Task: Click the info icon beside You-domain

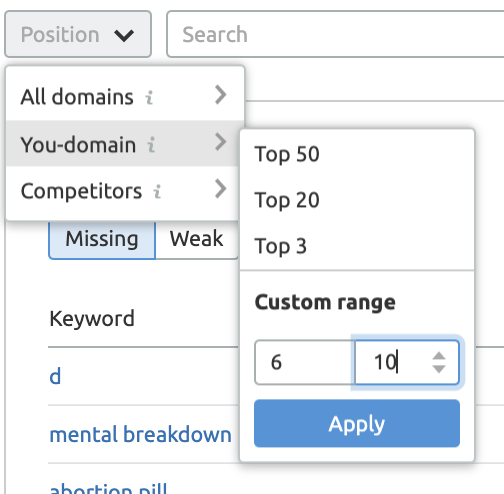Action: pos(151,145)
